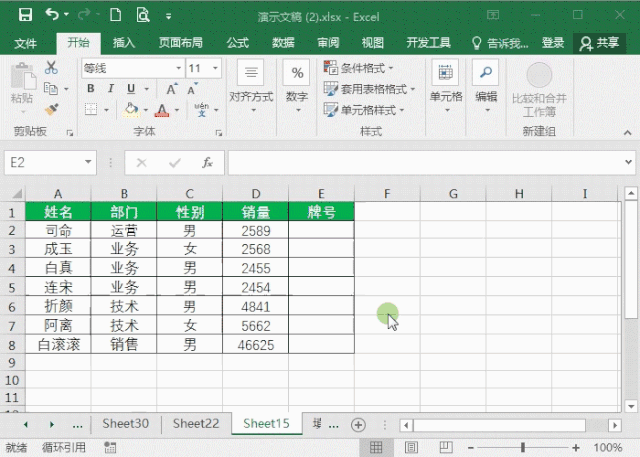The image size is (640, 457).
Task: Open the 插入 ribbon tab
Action: pos(124,43)
